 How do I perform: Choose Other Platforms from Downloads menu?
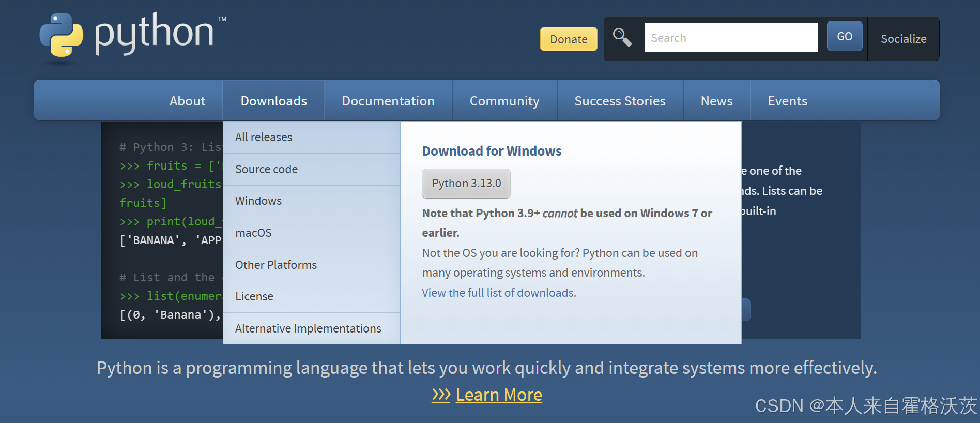(x=311, y=265)
